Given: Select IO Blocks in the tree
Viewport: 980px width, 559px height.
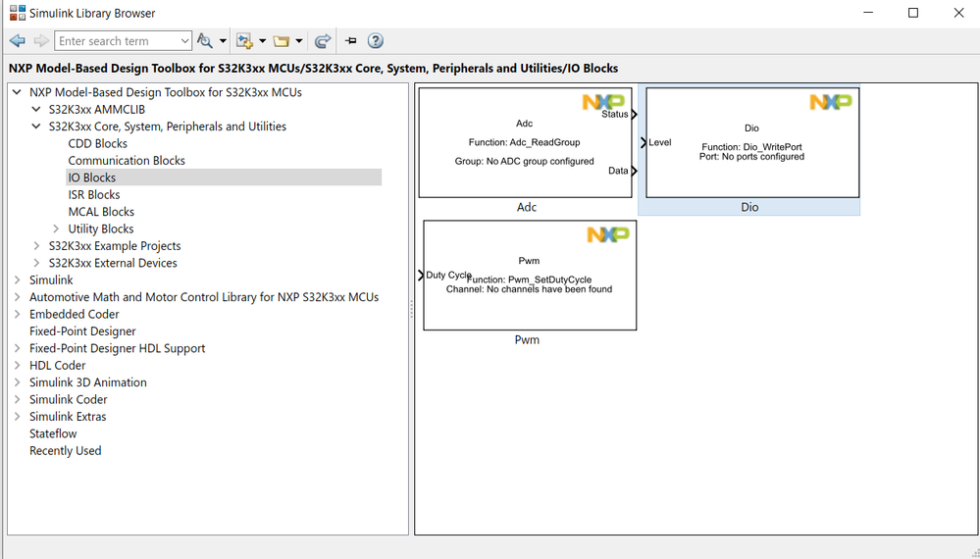Looking at the screenshot, I should [x=92, y=178].
